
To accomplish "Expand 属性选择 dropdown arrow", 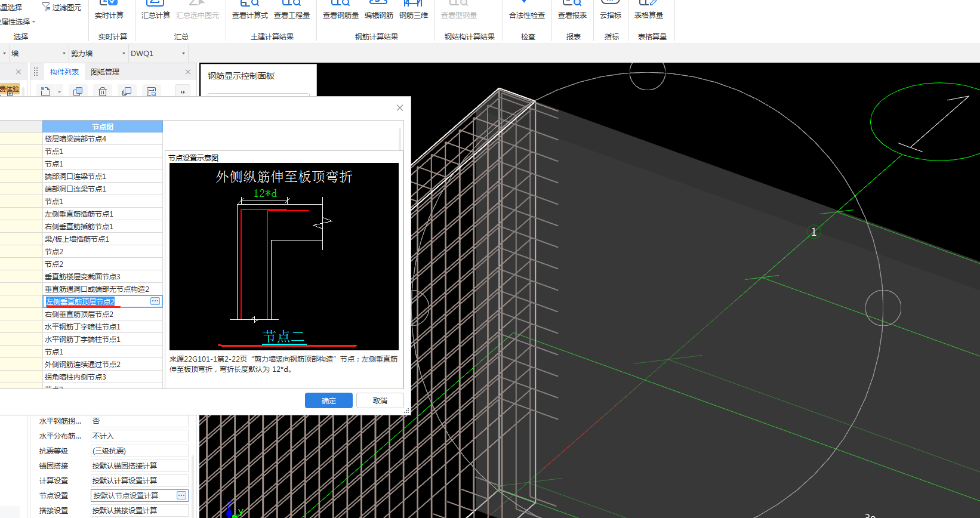I will tap(34, 21).
